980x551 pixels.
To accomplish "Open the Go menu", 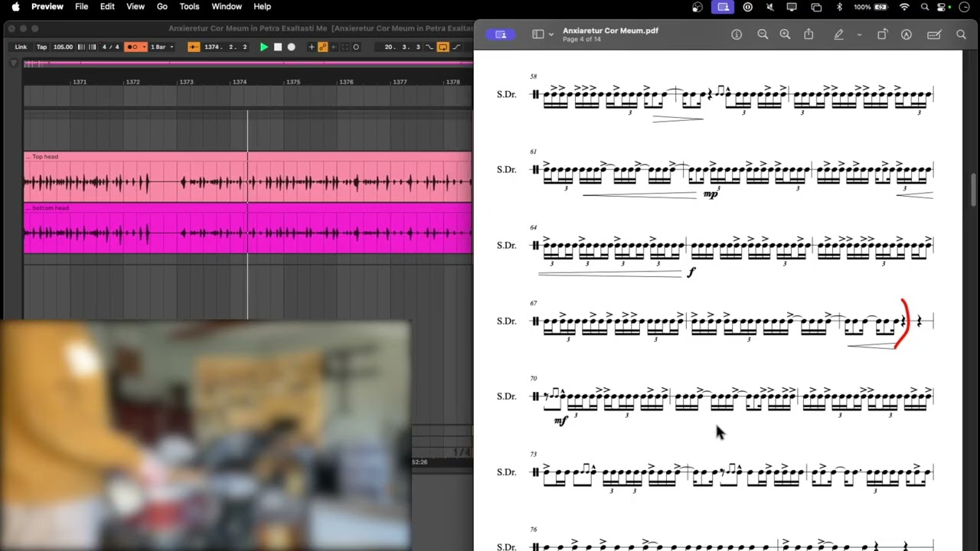I will pyautogui.click(x=162, y=7).
